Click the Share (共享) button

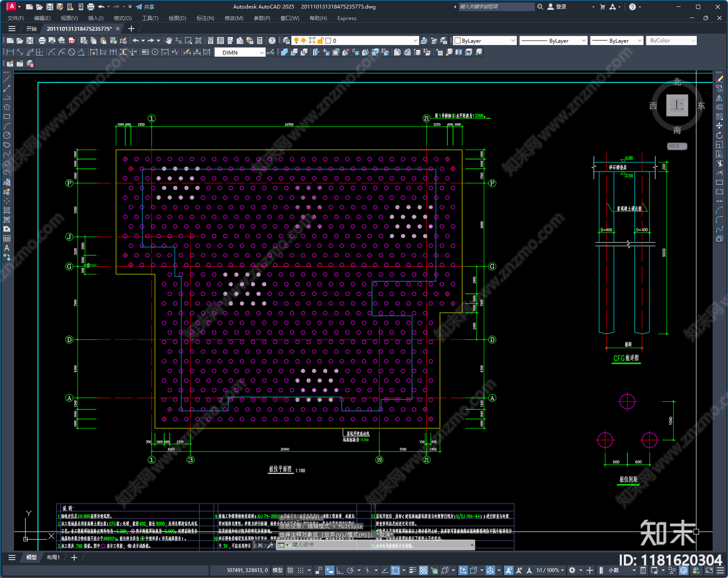(x=145, y=7)
